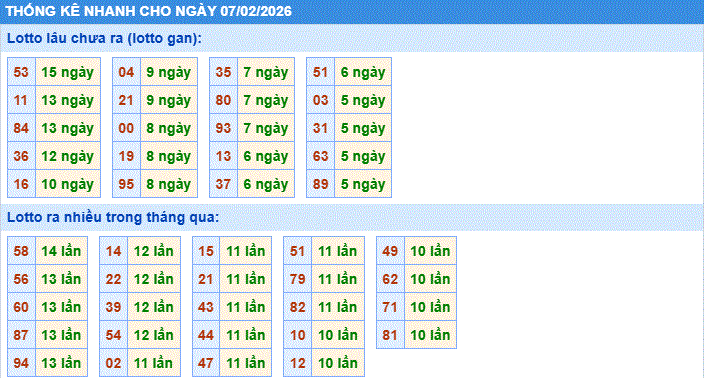
Task: Click lotto number 87
Action: click(x=21, y=335)
